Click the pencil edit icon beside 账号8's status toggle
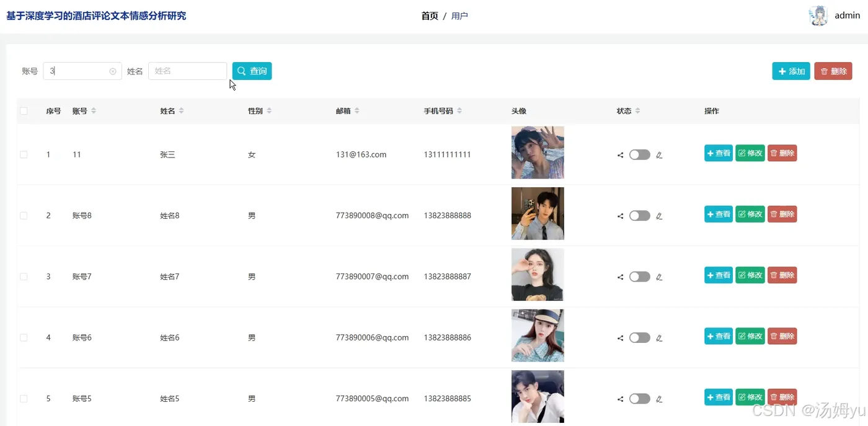The image size is (868, 426). (659, 216)
